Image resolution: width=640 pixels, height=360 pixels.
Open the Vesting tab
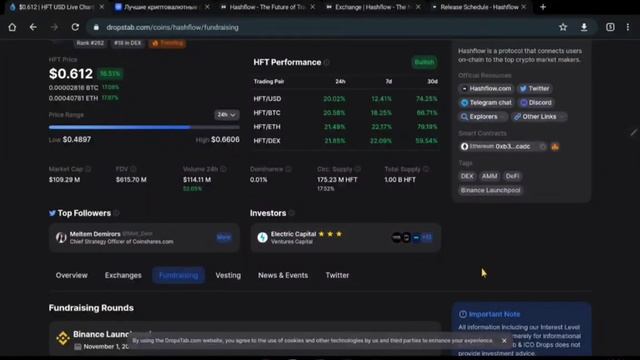[x=228, y=276]
